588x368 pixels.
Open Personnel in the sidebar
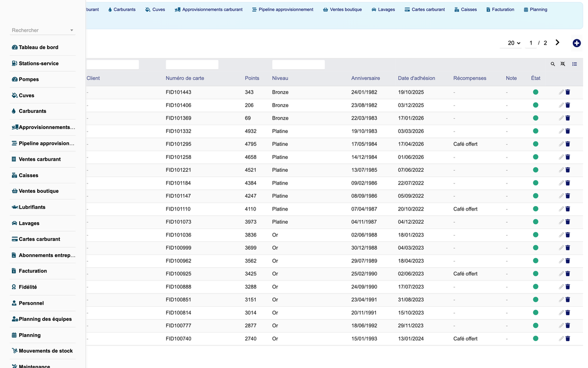pyautogui.click(x=27, y=303)
